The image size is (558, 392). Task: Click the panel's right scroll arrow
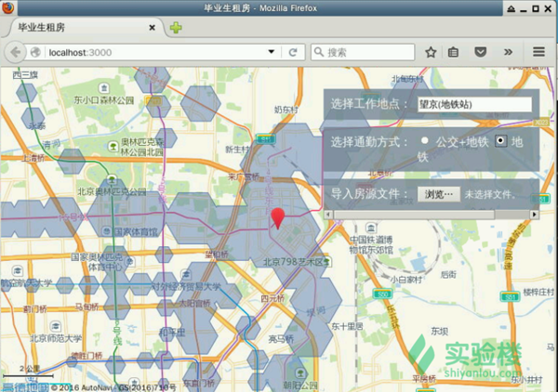coord(534,214)
